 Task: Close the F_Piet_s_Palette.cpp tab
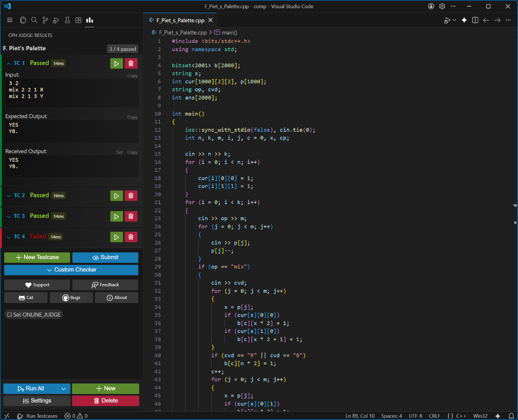211,20
